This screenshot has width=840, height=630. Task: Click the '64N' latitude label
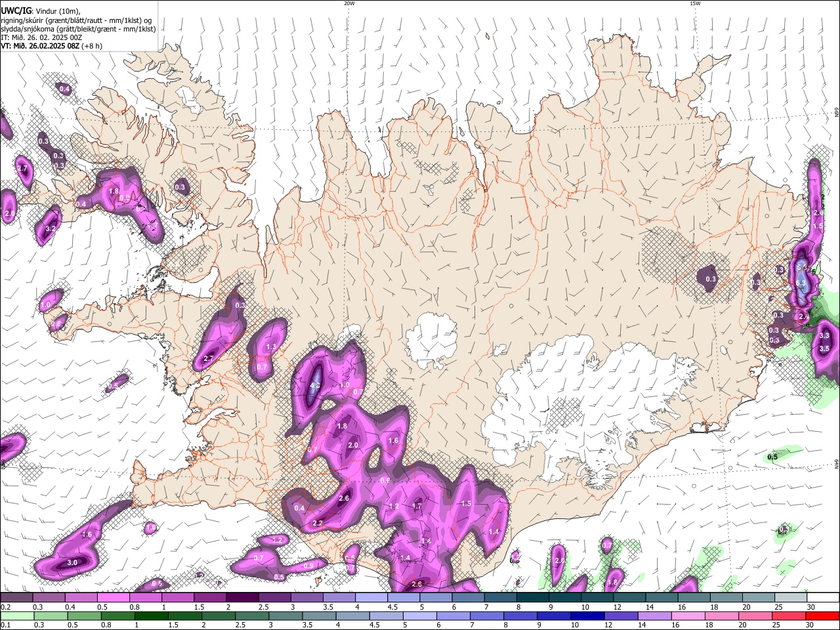tap(837, 464)
